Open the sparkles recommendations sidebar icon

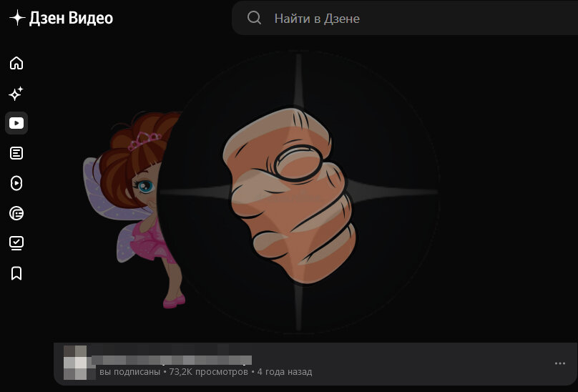(x=16, y=93)
